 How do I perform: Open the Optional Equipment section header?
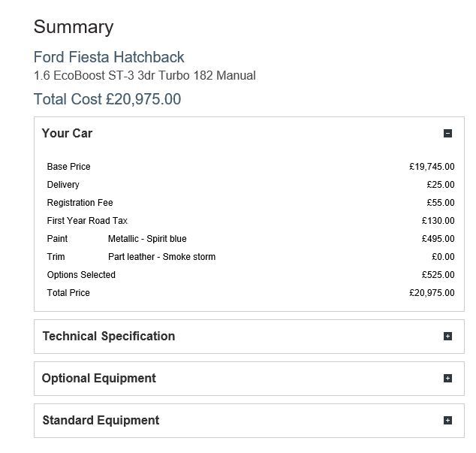point(99,379)
